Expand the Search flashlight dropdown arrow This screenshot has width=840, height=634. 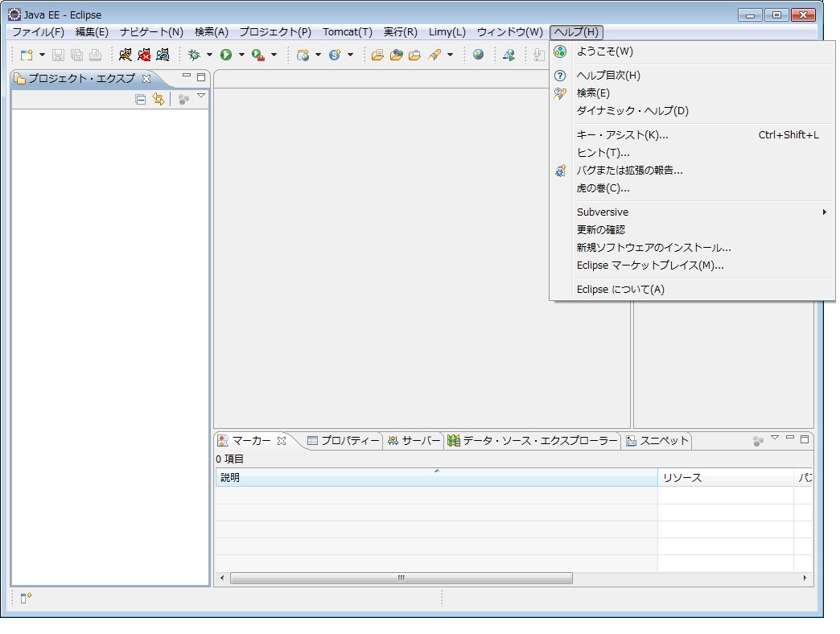[450, 55]
